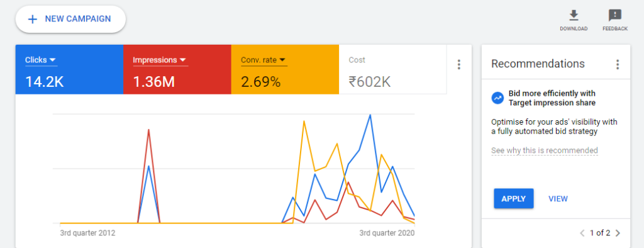The image size is (644, 248).
Task: Open the Feedback icon
Action: (x=615, y=15)
